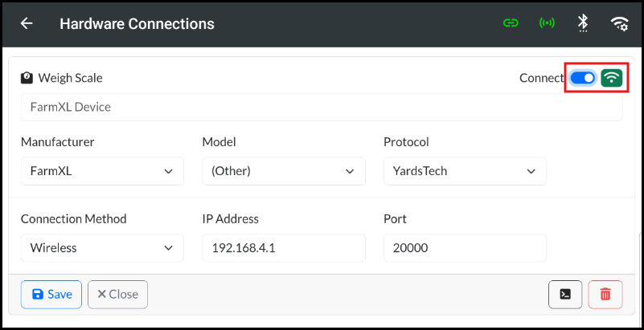Image resolution: width=644 pixels, height=330 pixels.
Task: Open the terminal console icon button
Action: (x=565, y=295)
